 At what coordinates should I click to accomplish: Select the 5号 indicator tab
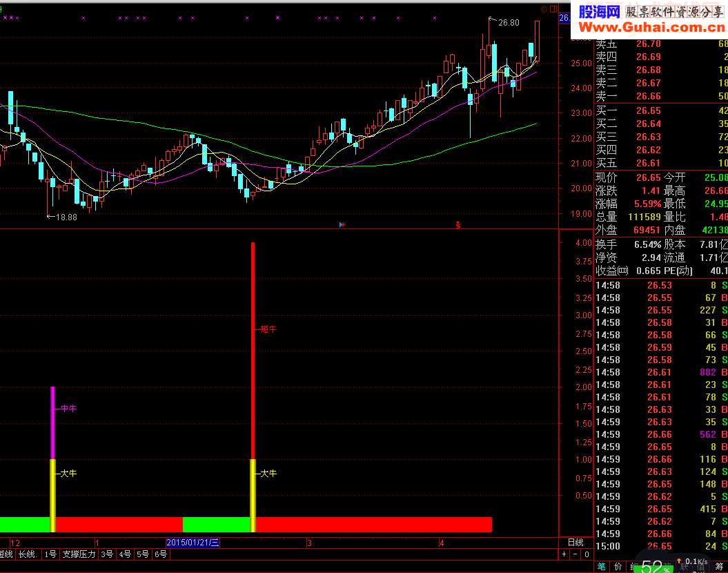coord(143,554)
